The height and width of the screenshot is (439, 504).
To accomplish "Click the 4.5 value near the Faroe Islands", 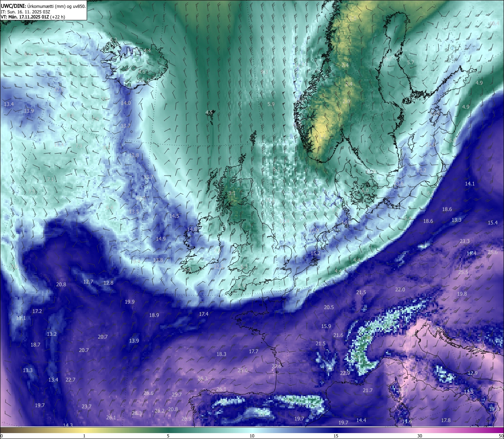I will (x=209, y=113).
